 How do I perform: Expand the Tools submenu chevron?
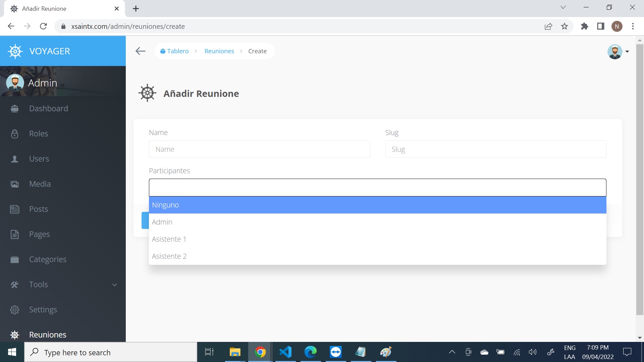tap(114, 285)
